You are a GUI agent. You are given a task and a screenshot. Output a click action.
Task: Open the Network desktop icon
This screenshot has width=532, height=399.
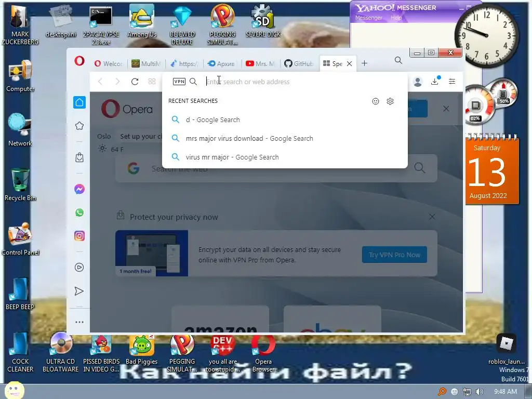[x=20, y=130]
